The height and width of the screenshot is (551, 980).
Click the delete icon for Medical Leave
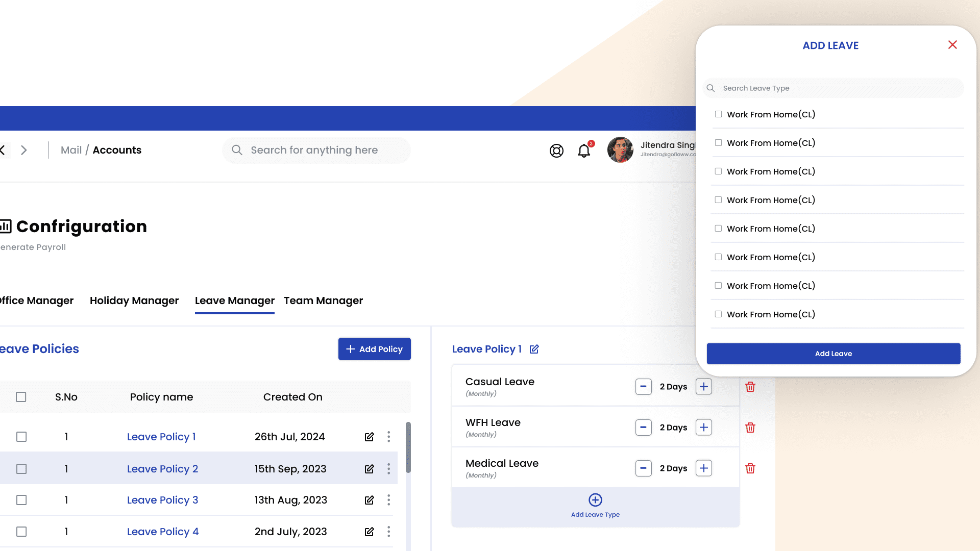coord(750,468)
